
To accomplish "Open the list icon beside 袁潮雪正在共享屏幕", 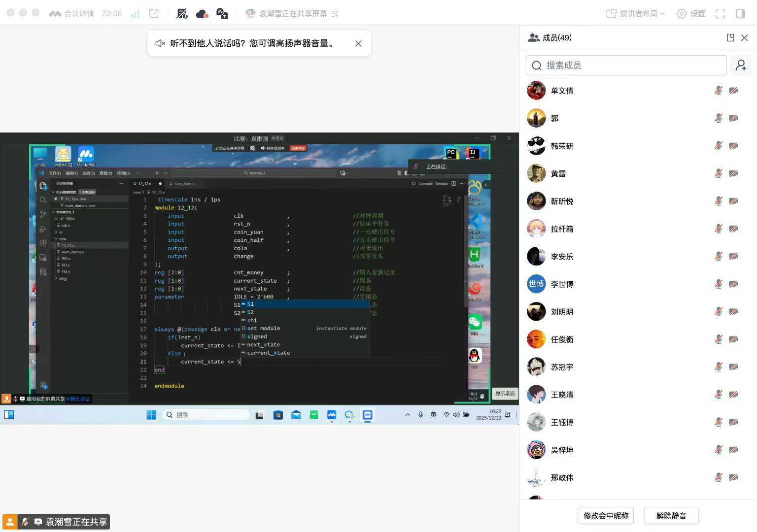I will tap(335, 14).
